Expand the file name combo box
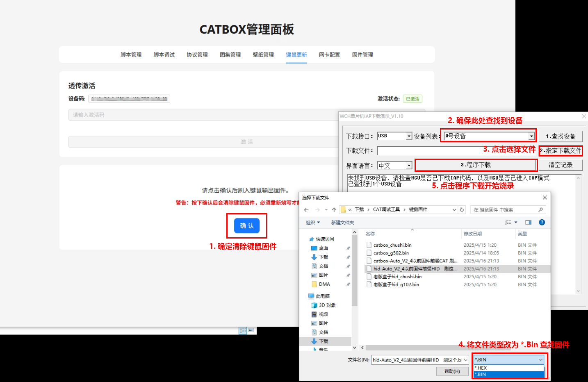Image resolution: width=588 pixels, height=382 pixels. (465, 360)
